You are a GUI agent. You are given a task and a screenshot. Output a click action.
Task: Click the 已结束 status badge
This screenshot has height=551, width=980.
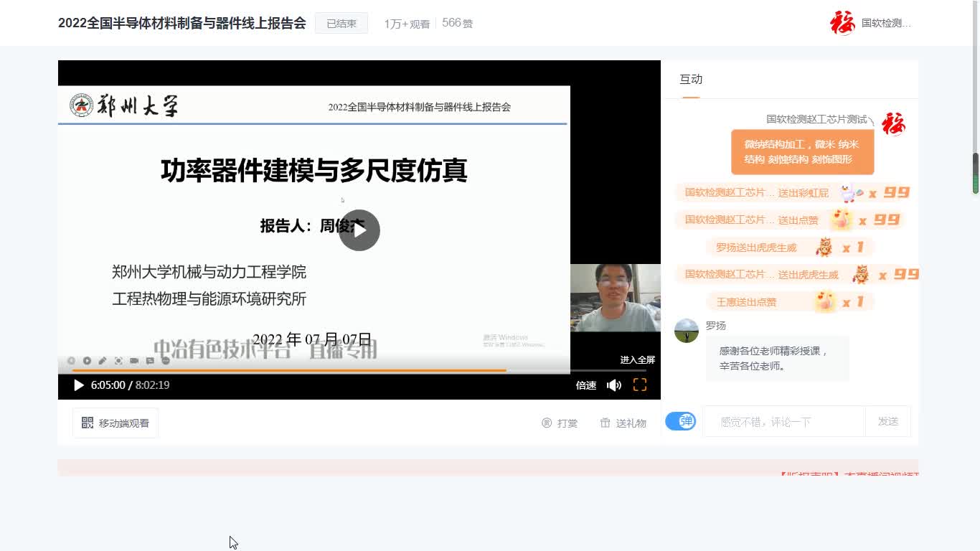coord(341,23)
